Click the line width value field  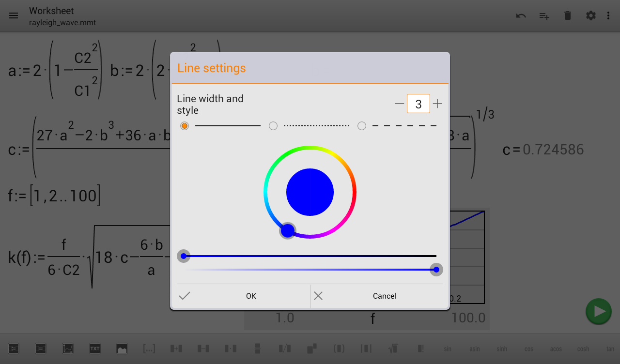coord(418,104)
